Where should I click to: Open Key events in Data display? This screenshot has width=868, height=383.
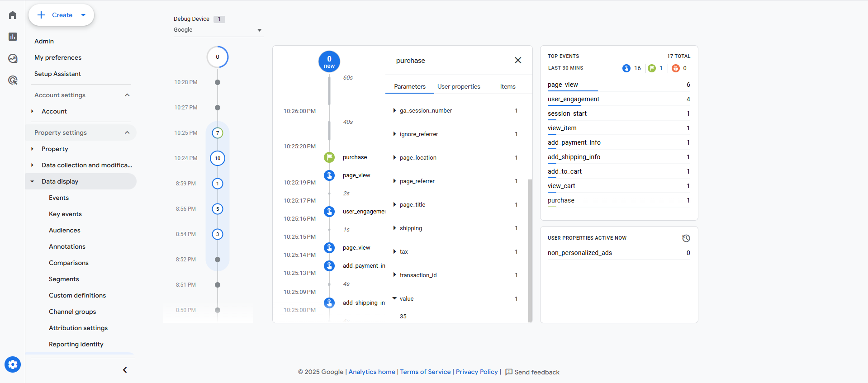[x=65, y=214]
